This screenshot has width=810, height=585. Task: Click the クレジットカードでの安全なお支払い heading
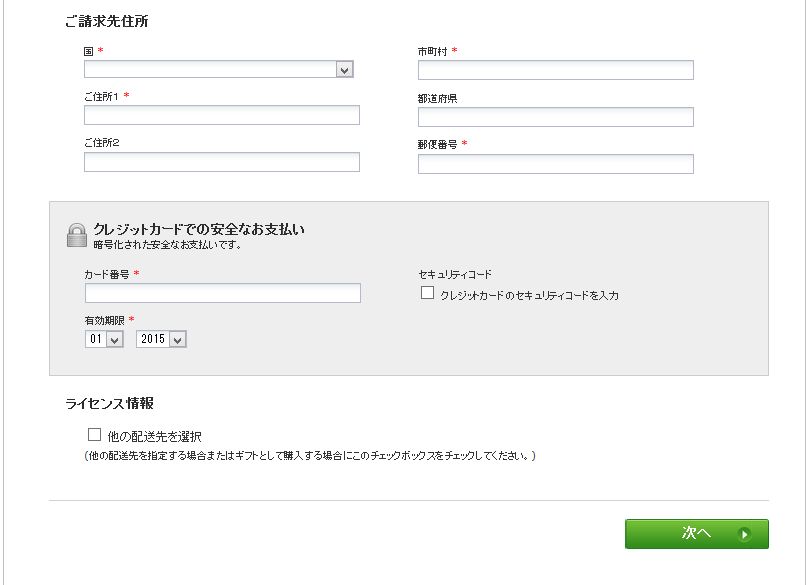[199, 229]
